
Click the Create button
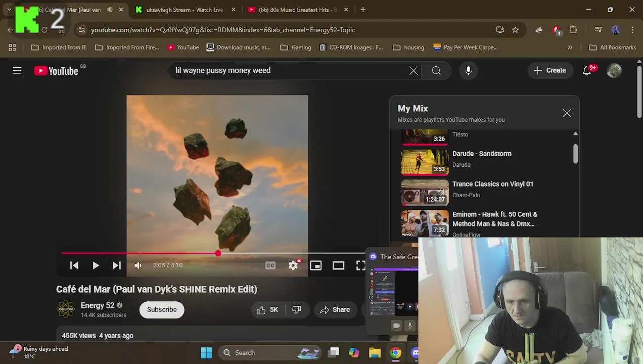[x=549, y=71]
